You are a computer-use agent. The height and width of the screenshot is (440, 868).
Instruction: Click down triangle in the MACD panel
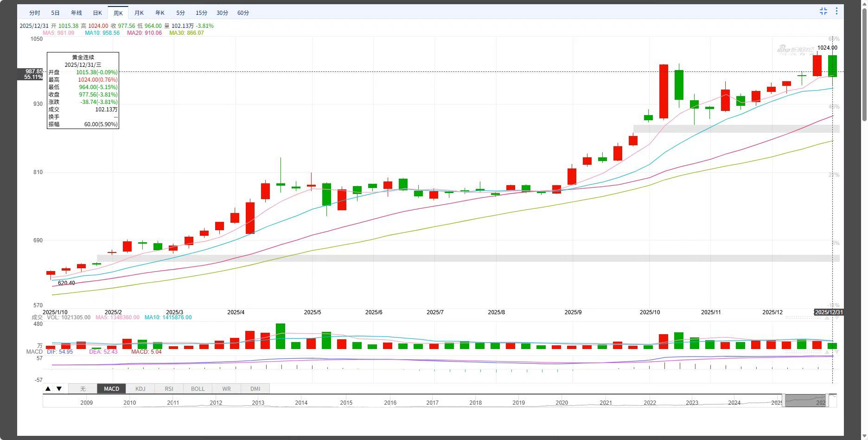pyautogui.click(x=837, y=352)
